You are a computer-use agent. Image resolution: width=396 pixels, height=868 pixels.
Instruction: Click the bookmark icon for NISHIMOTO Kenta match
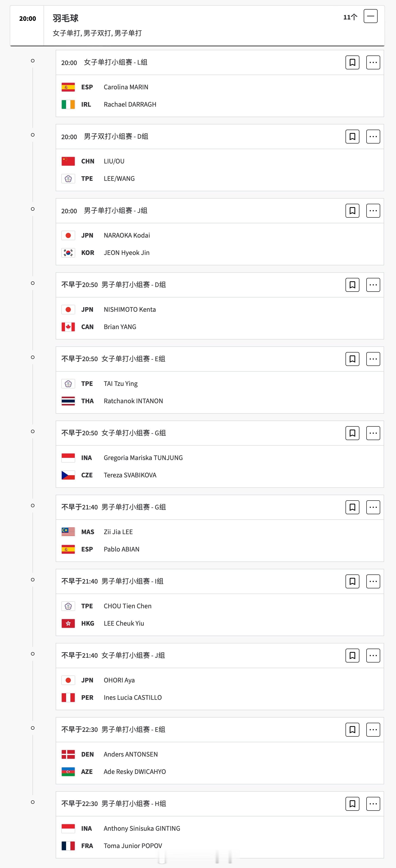352,285
